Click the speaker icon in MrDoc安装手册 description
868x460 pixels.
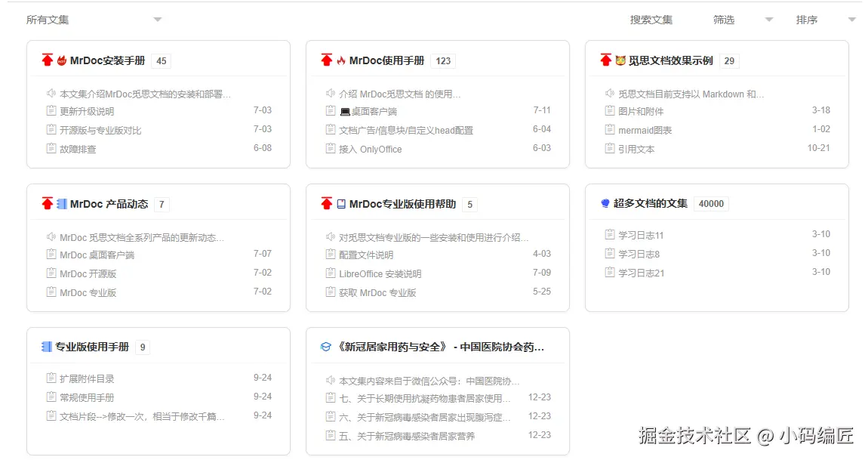click(x=51, y=93)
